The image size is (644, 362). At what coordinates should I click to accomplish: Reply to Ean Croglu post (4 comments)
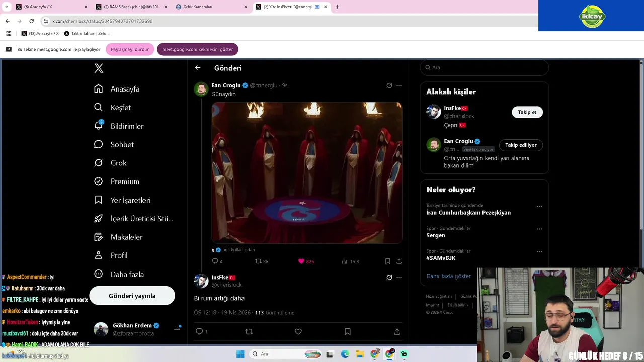click(217, 261)
